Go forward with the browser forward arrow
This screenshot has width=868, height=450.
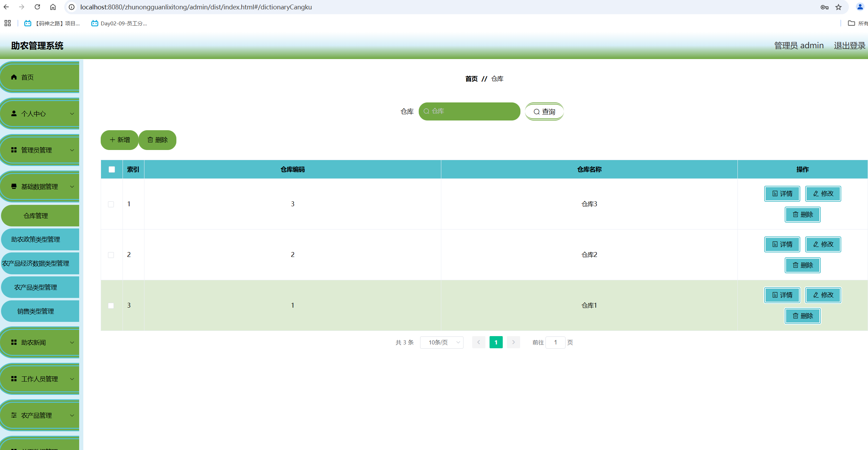coord(22,7)
